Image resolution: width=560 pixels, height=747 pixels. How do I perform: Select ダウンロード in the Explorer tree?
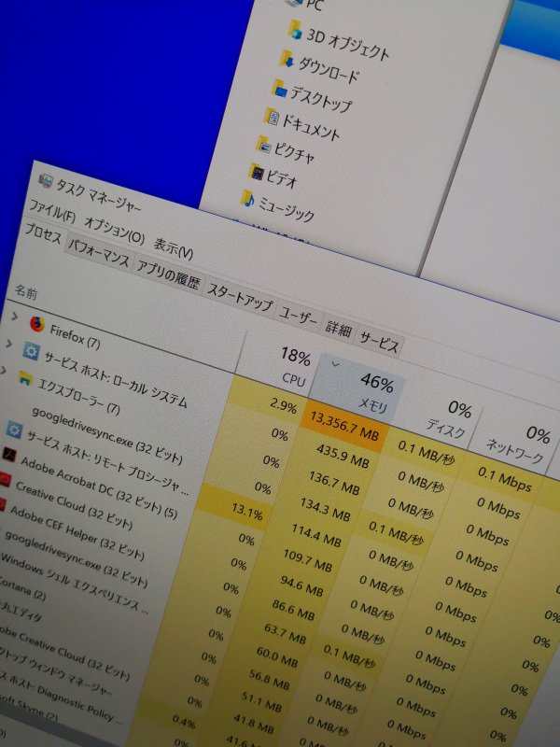tap(329, 71)
